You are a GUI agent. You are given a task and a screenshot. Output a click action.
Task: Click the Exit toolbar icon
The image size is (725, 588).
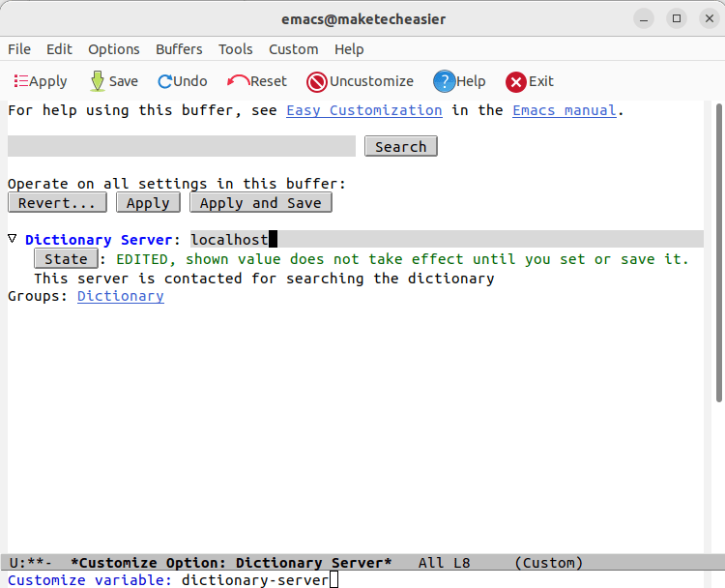click(530, 81)
